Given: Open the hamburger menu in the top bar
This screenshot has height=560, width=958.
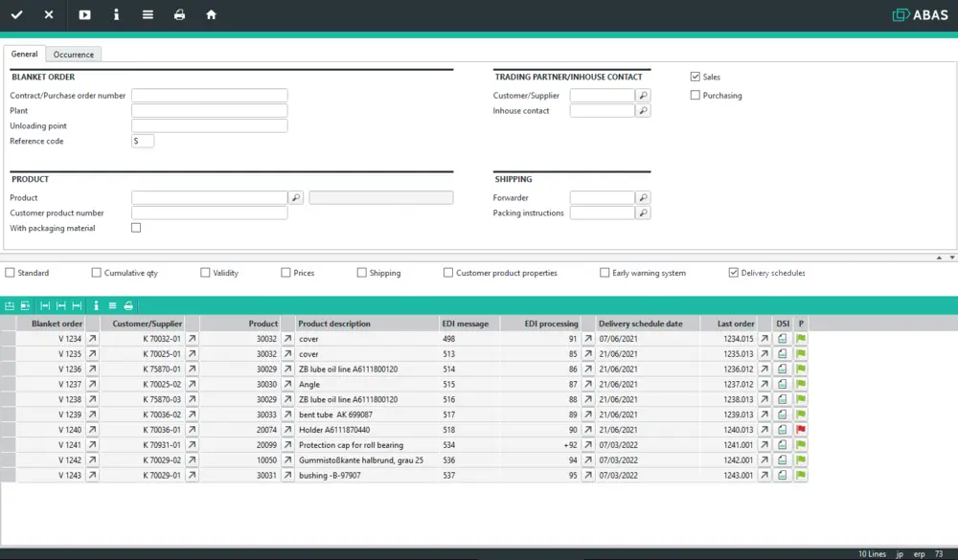Looking at the screenshot, I should (x=148, y=14).
